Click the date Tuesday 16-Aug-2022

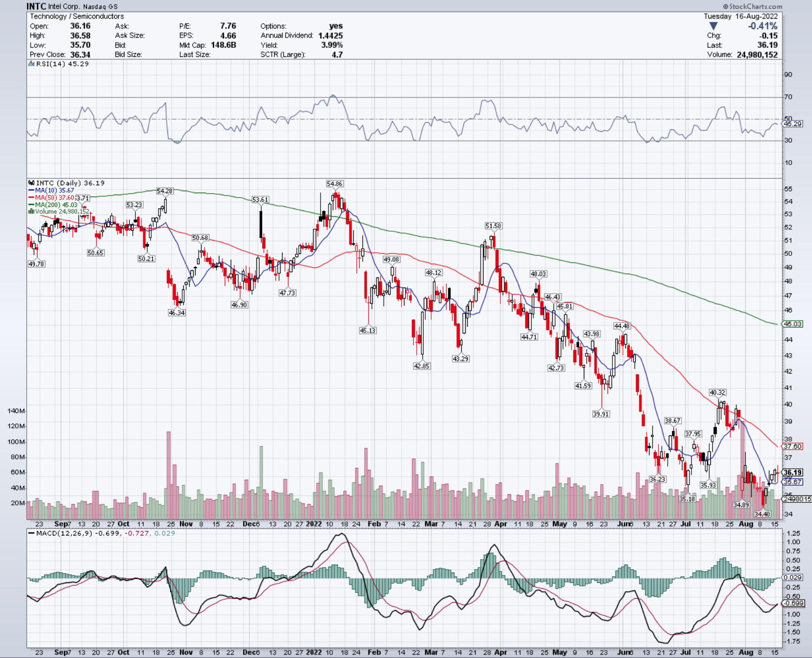tap(740, 16)
